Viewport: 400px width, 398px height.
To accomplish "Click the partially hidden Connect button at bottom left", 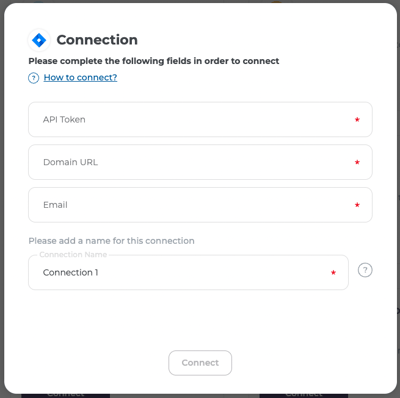I will 66,395.
